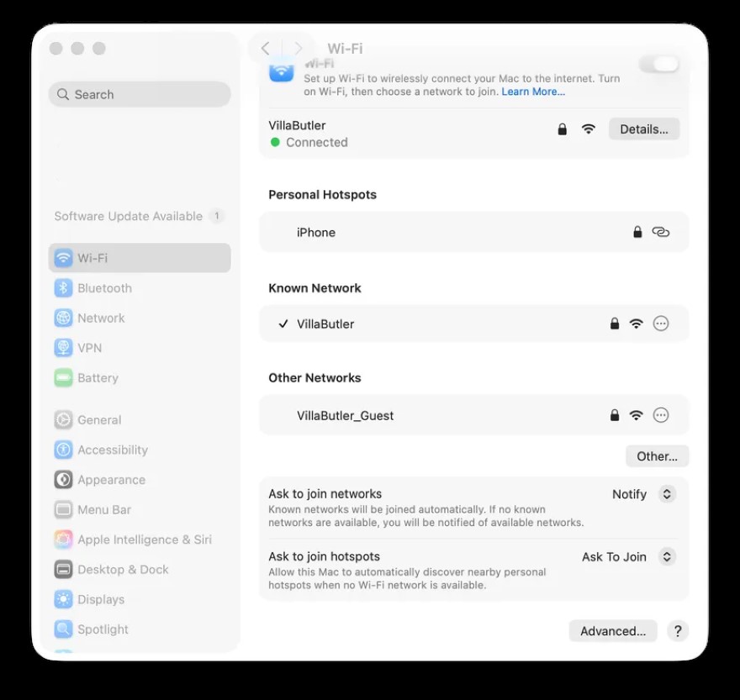Click the iPhone hotspot link icon
Screen dimensions: 740x700
[661, 233]
